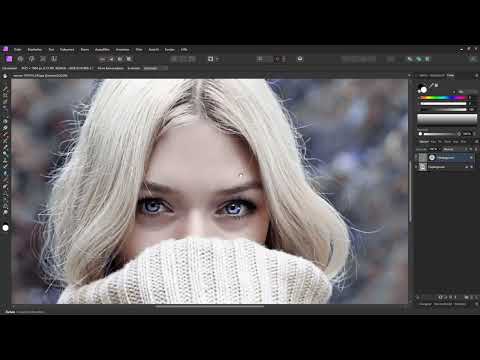
Task: Open the Ebene menu
Action: [x=85, y=50]
